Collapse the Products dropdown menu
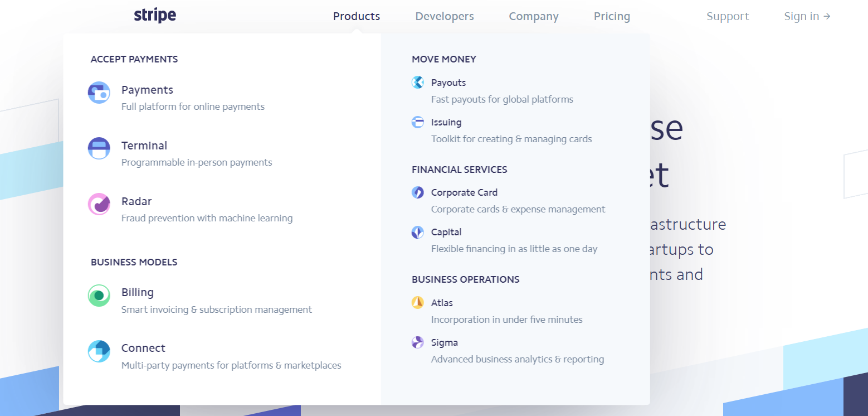The image size is (868, 416). point(357,16)
